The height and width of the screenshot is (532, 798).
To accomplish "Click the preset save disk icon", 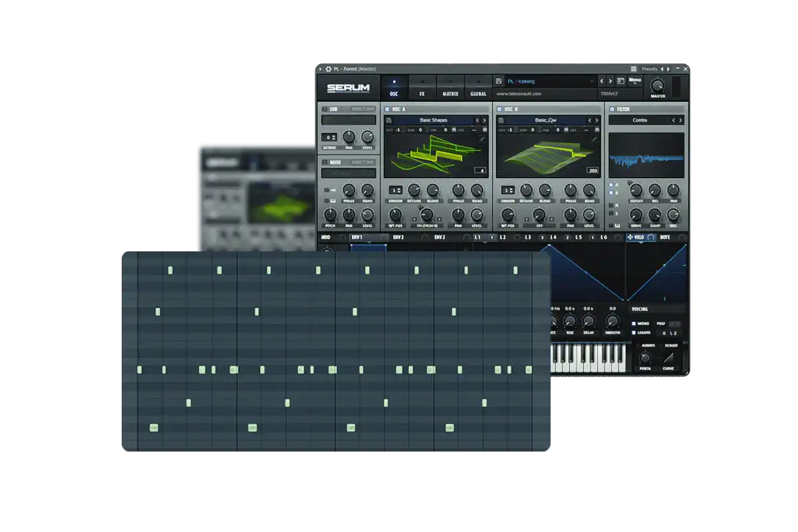I will 499,81.
